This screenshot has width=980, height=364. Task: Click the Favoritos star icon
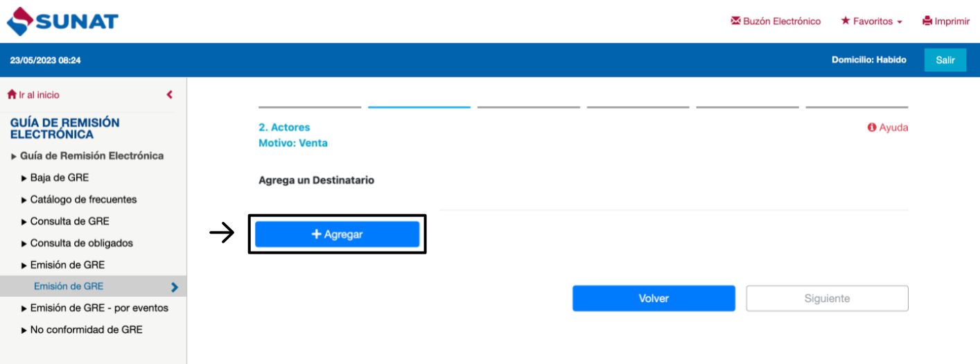coord(846,21)
